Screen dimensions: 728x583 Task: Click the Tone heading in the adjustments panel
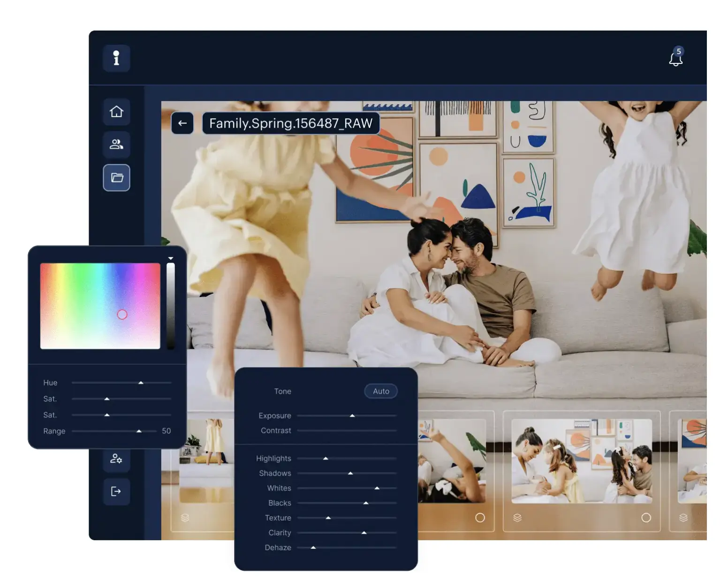click(x=283, y=391)
